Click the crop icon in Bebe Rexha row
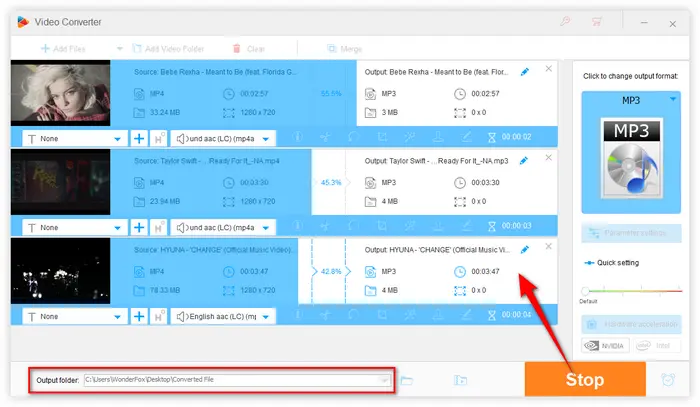This screenshot has height=407, width=700. [x=382, y=137]
